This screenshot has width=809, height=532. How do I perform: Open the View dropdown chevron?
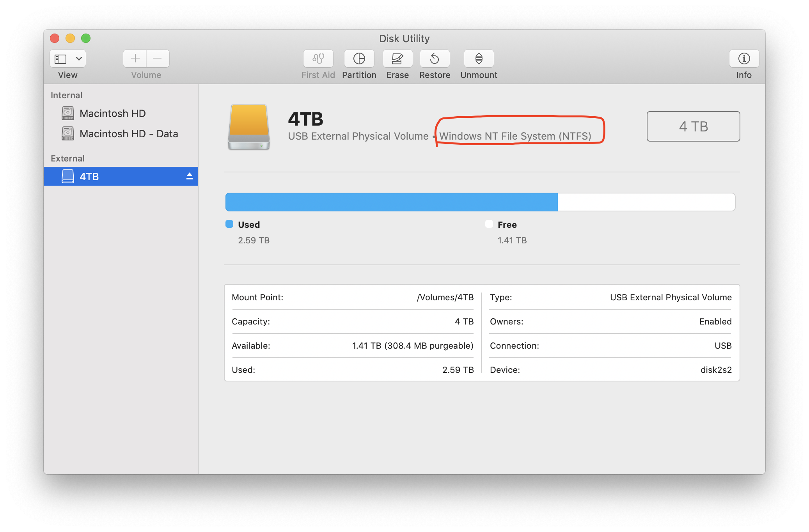click(79, 59)
